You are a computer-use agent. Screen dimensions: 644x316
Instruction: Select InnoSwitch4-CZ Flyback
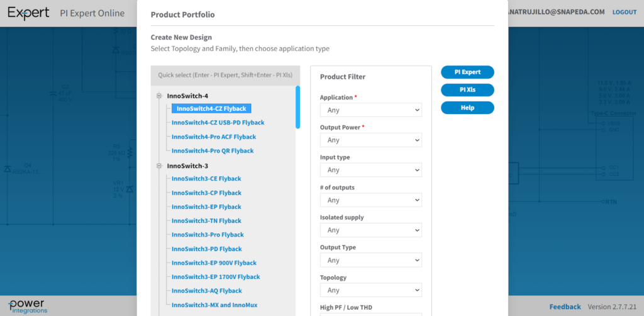pos(211,108)
